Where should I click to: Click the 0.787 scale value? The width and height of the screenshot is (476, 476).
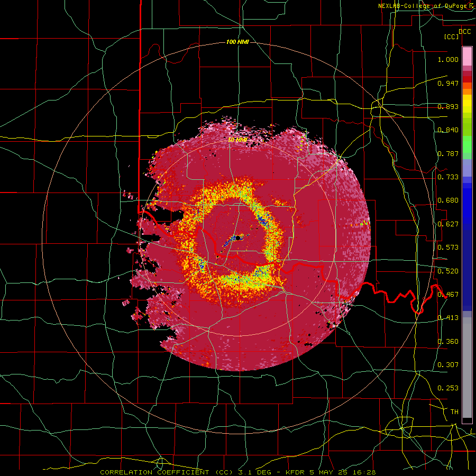(448, 153)
